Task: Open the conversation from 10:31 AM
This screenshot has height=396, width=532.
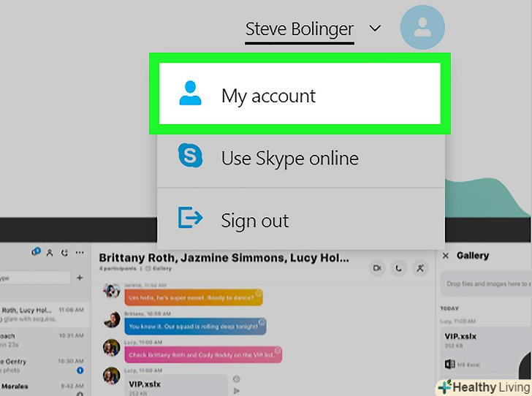Action: [45, 340]
